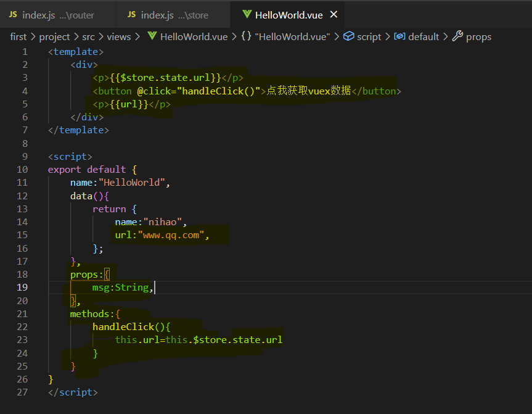The image size is (532, 414).
Task: Click the Vue icon on the HelloWorld.vue tab
Action: click(x=247, y=14)
